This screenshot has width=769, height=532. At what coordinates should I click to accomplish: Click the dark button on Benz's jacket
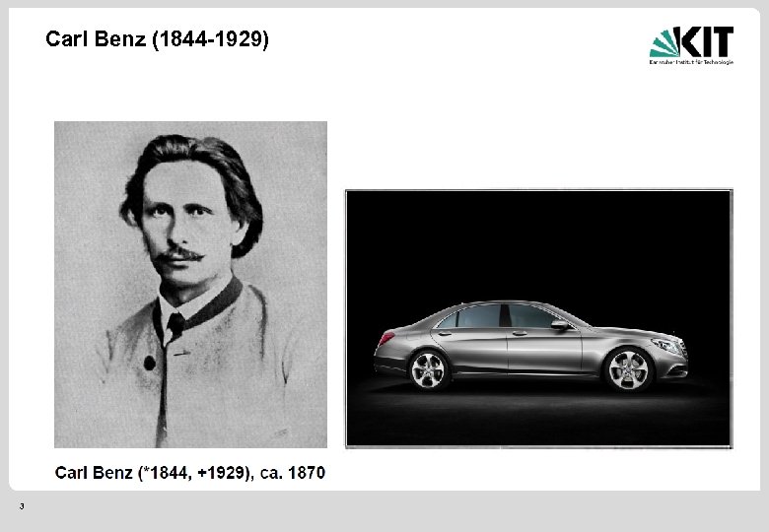pyautogui.click(x=150, y=363)
